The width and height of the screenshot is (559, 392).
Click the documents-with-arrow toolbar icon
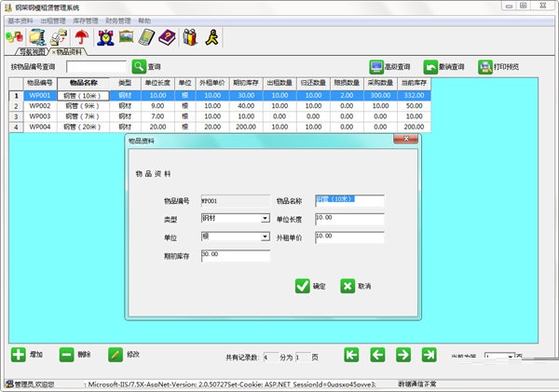click(x=60, y=37)
